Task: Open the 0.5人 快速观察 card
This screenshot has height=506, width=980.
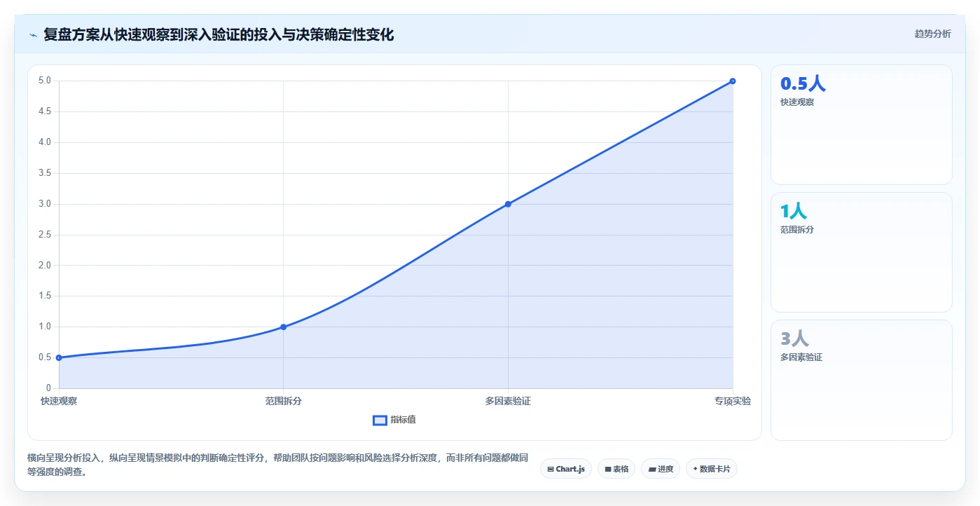Action: [x=861, y=125]
